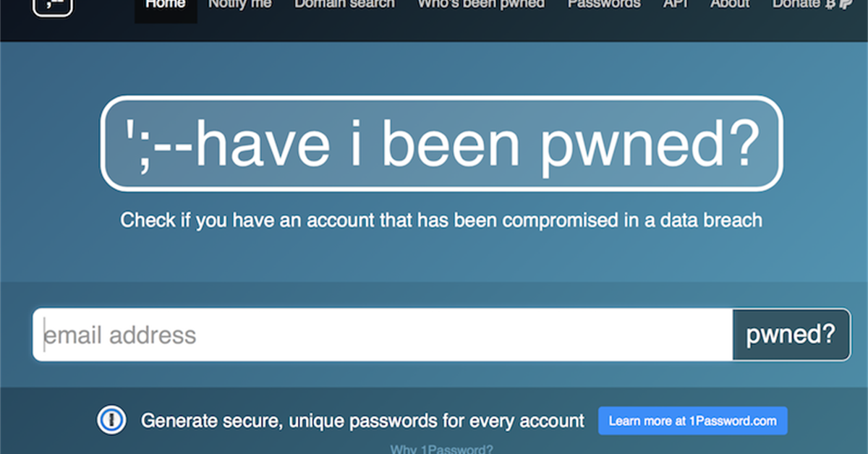
Task: Click the email address placeholder text
Action: click(x=120, y=335)
